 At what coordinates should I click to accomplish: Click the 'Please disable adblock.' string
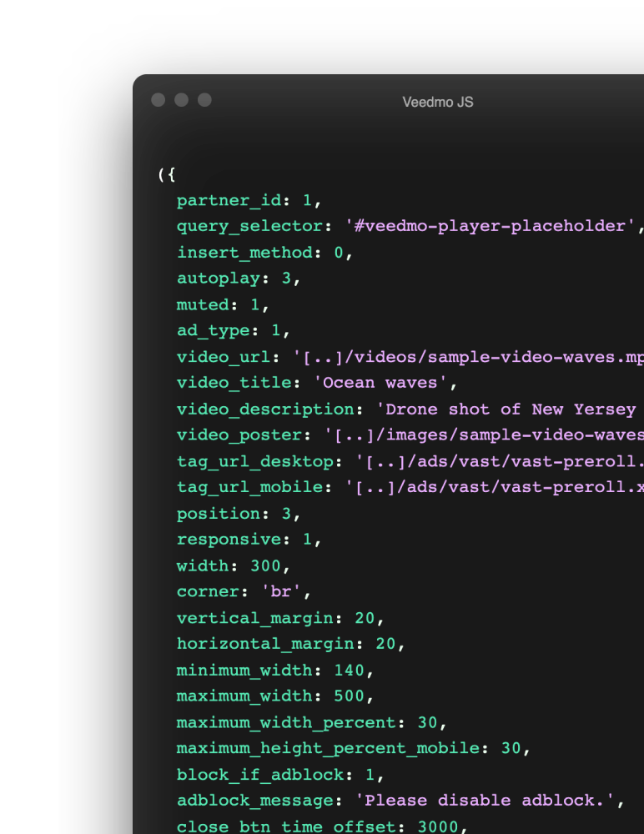485,801
